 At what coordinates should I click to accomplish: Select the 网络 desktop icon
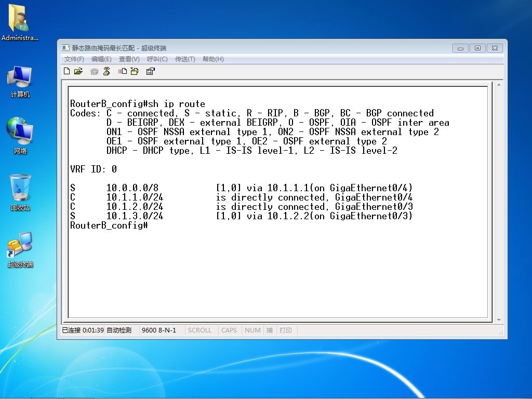(20, 136)
